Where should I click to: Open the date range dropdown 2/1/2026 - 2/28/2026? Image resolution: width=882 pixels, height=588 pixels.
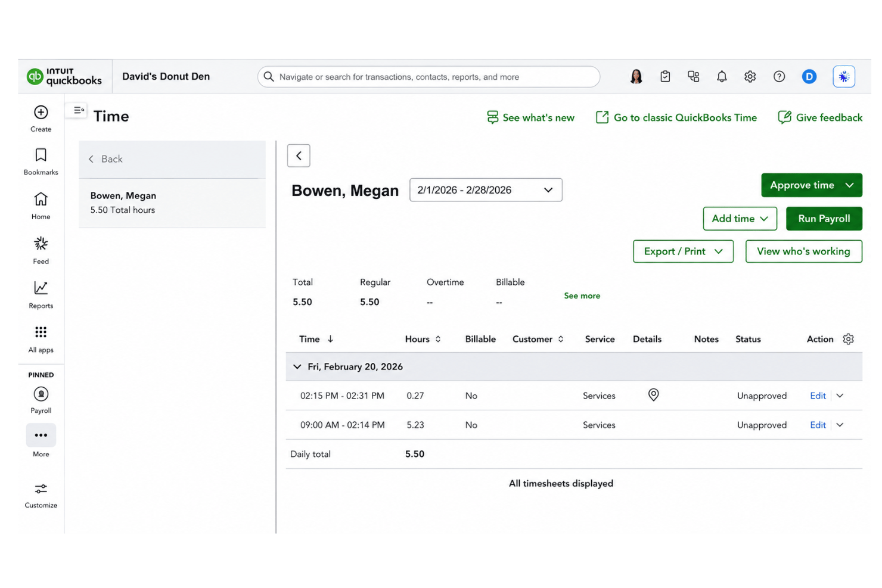pyautogui.click(x=486, y=190)
